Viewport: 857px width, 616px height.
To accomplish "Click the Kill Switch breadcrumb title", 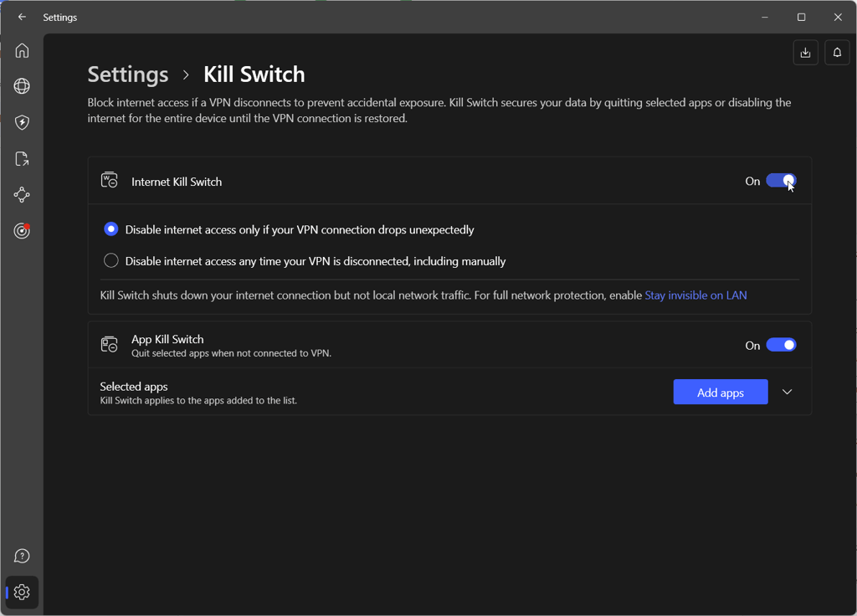I will [x=254, y=74].
